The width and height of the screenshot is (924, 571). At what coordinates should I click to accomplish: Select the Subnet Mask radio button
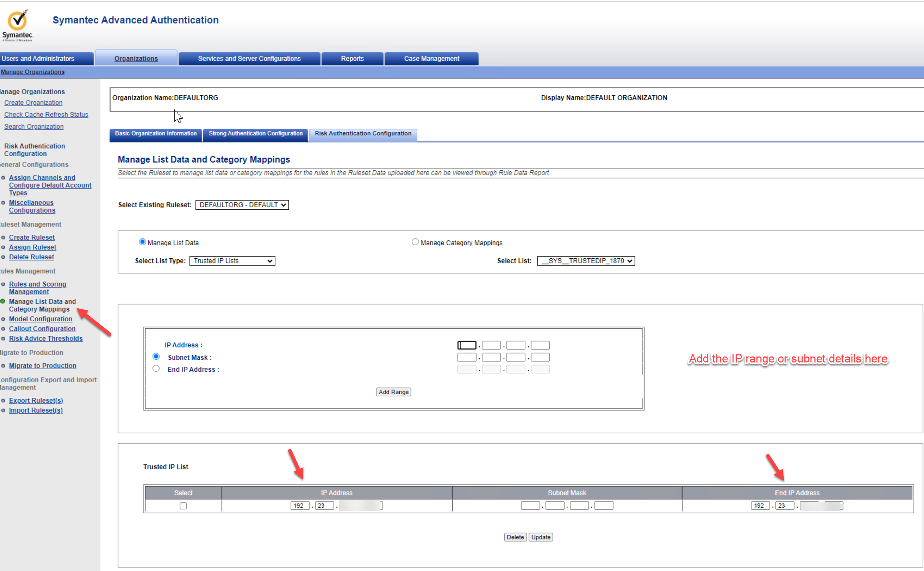[156, 357]
